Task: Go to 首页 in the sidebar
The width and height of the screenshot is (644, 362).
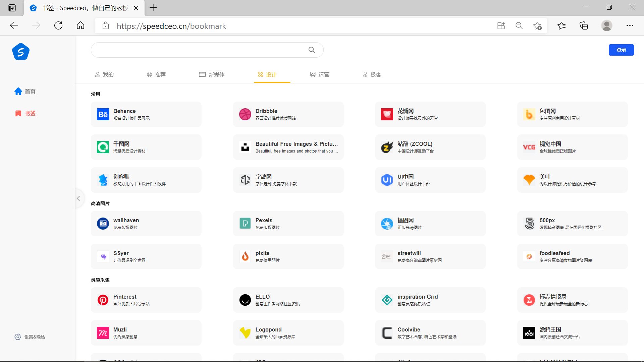Action: point(25,92)
